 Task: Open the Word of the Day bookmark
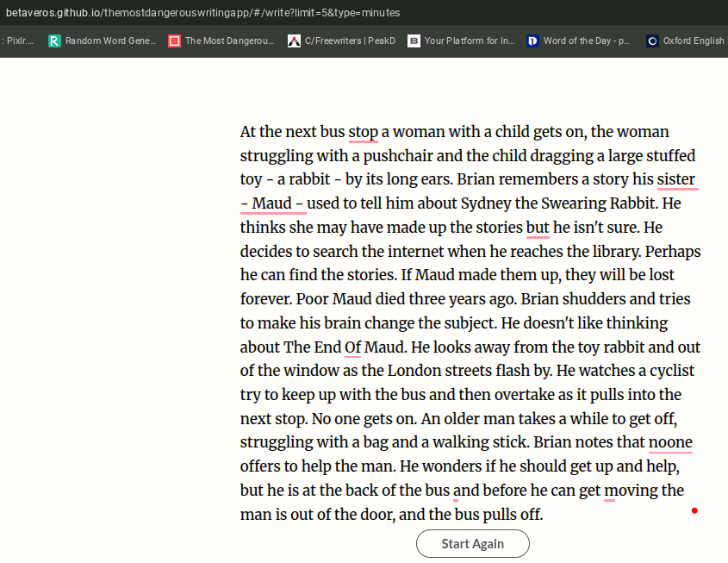(x=579, y=41)
